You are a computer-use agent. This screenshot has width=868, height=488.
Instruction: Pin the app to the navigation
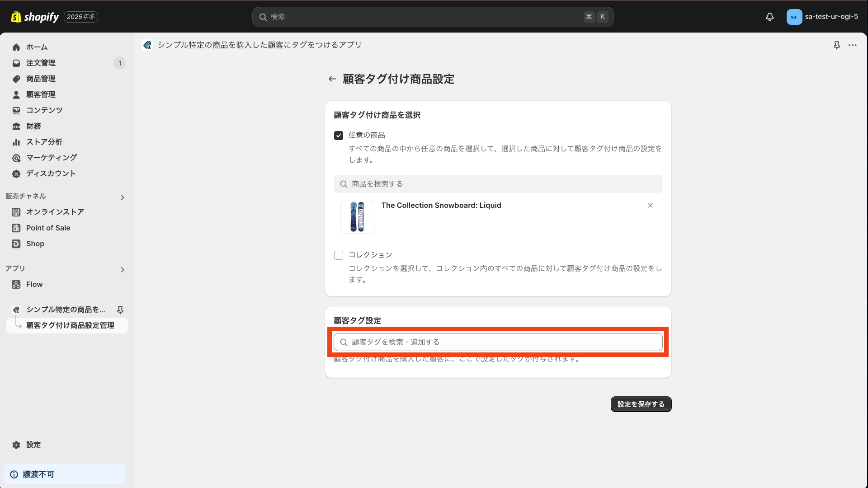point(837,45)
